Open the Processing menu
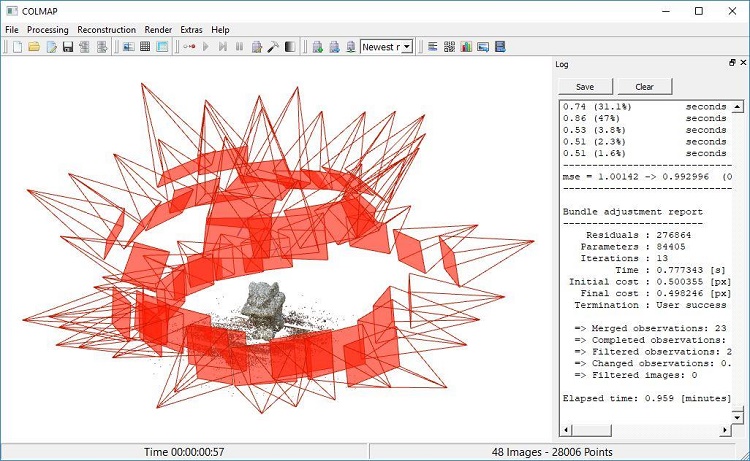Image resolution: width=750 pixels, height=461 pixels. 47,30
